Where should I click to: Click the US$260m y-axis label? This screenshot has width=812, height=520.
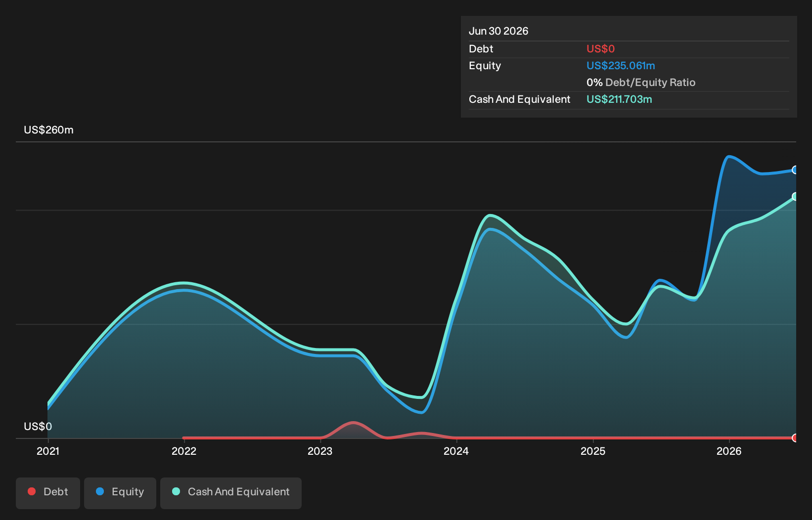coord(48,130)
